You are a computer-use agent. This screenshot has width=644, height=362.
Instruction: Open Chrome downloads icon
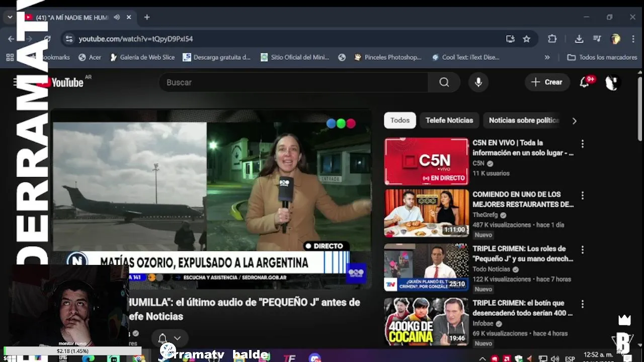tap(579, 39)
